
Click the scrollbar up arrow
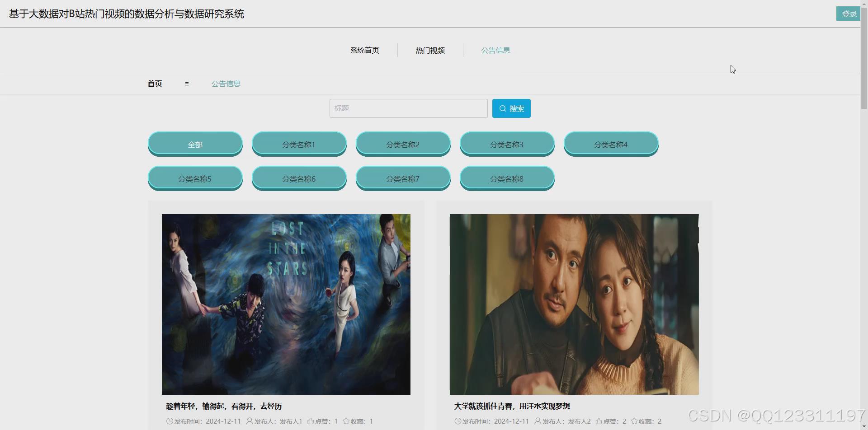(x=864, y=3)
